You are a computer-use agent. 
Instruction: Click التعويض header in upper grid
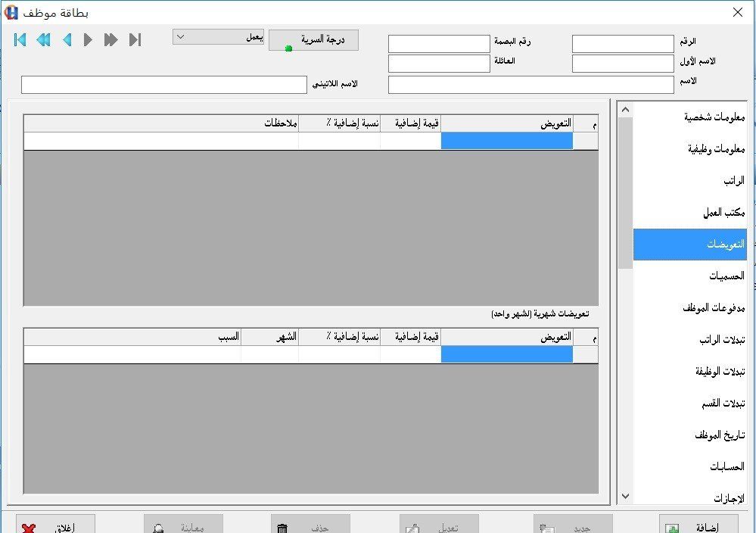(x=507, y=123)
